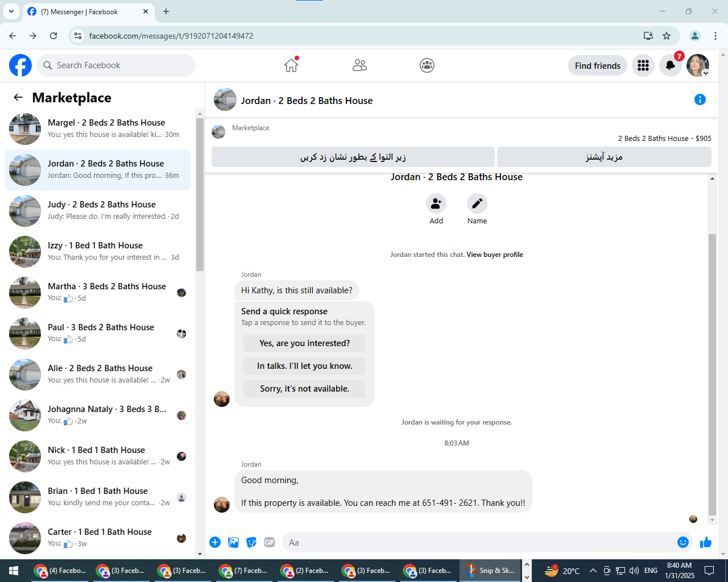Open the GIF picker
This screenshot has width=728, height=582.
pyautogui.click(x=270, y=542)
